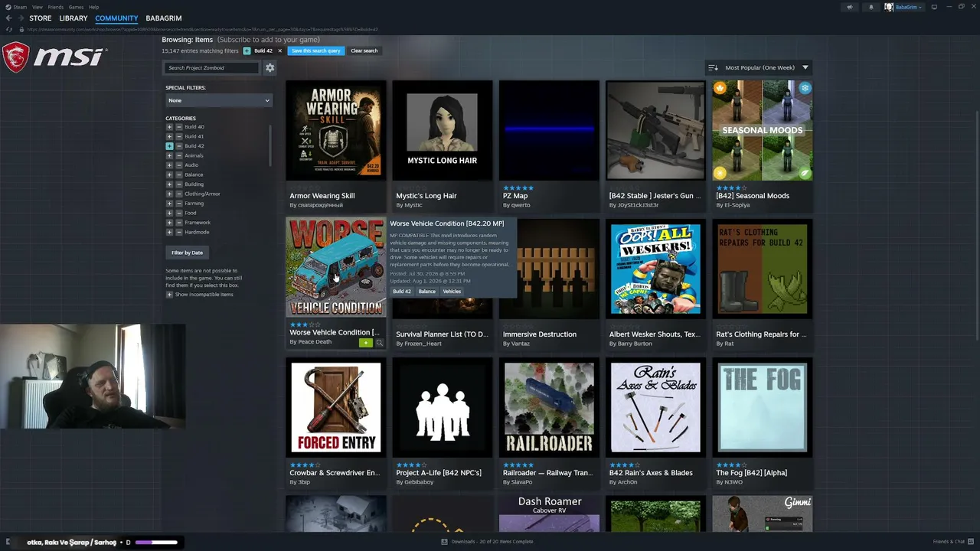Include the Build 41 category
The width and height of the screenshot is (980, 551).
click(x=169, y=136)
